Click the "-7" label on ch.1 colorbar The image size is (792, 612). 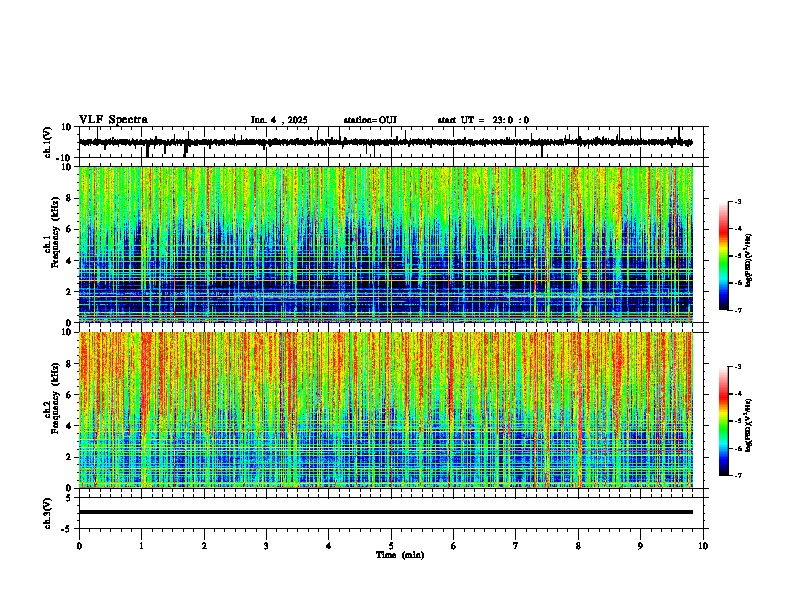pyautogui.click(x=738, y=311)
